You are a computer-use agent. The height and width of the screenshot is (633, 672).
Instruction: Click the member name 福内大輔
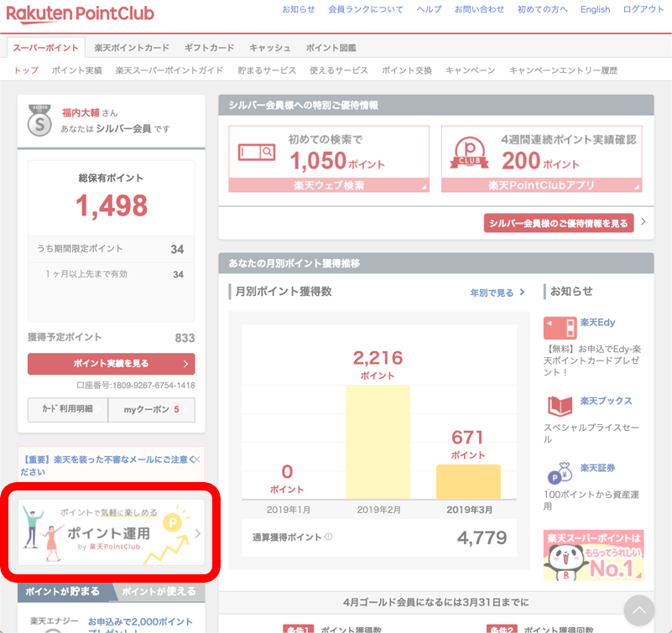pyautogui.click(x=81, y=112)
